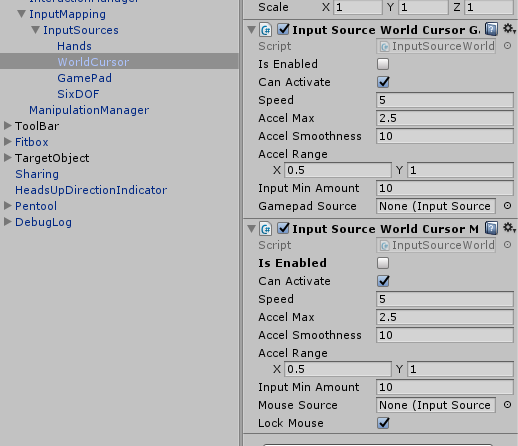Edit Accel Max field in World Cursor M component

click(445, 317)
